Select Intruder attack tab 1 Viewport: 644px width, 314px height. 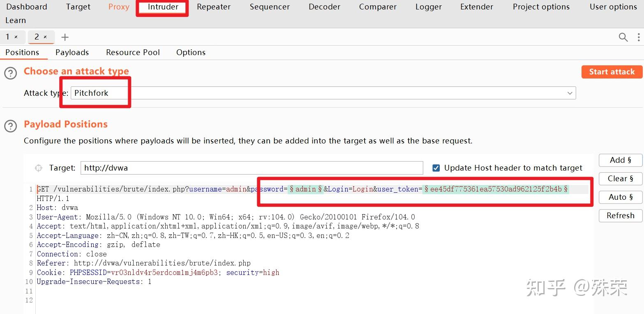click(8, 37)
